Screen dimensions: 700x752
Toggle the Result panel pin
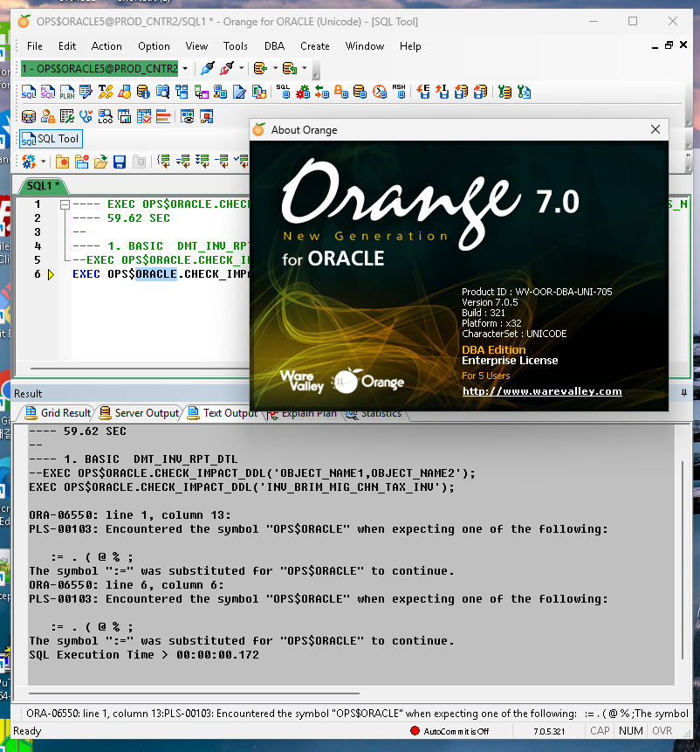pos(683,393)
